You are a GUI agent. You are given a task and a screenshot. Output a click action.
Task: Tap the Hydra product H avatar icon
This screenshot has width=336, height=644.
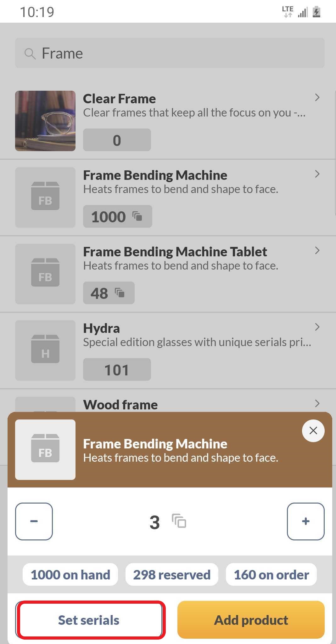coord(45,350)
